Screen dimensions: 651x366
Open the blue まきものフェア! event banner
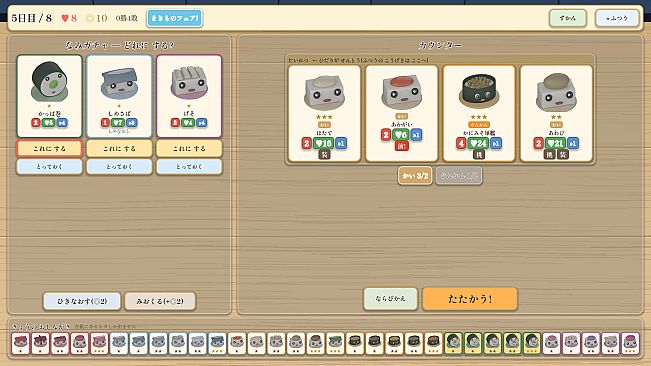point(174,18)
